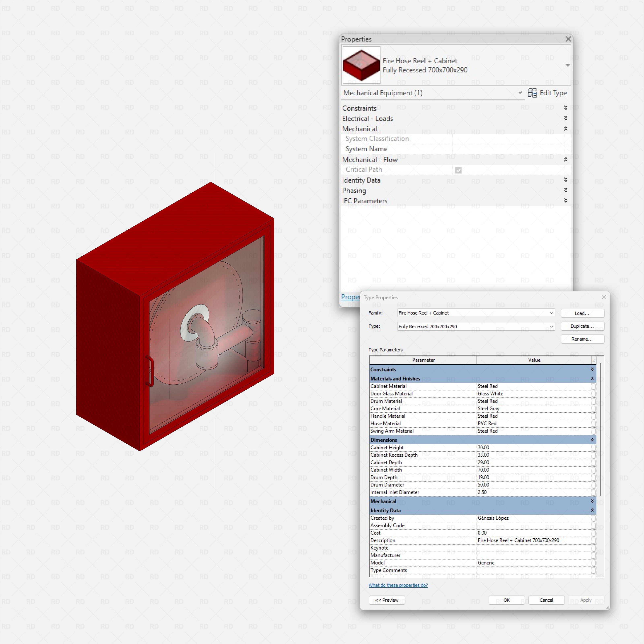Expand Mechanical section in Type Parameters
The image size is (644, 644).
pyautogui.click(x=592, y=501)
